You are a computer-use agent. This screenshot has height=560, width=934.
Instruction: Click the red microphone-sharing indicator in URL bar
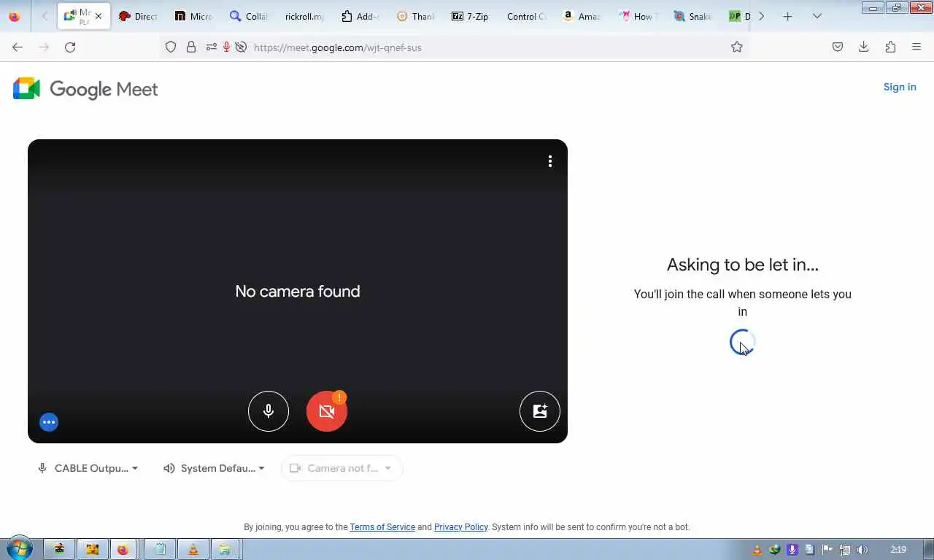pos(227,47)
